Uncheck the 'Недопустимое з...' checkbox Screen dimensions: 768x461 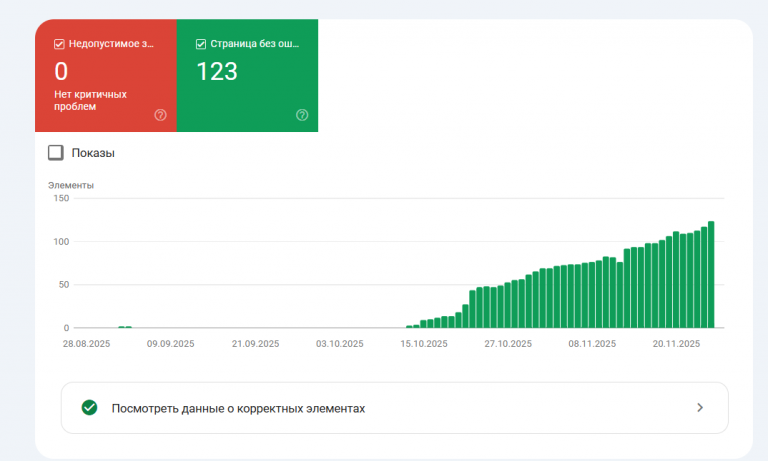pos(59,44)
